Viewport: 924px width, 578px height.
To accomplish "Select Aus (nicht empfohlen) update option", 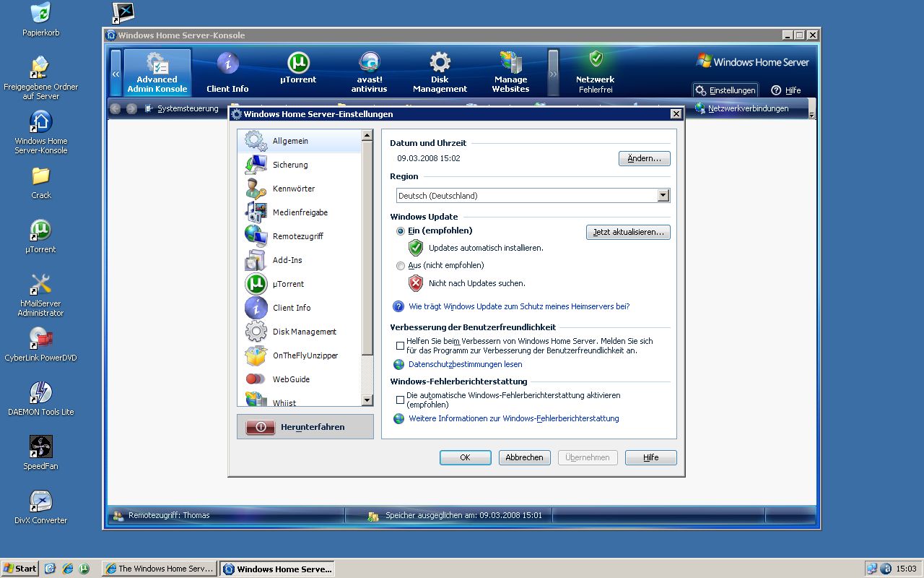I will pos(401,266).
